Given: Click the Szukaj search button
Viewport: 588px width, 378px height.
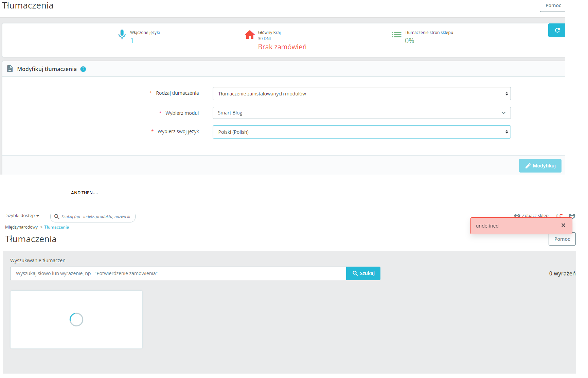Looking at the screenshot, I should [363, 273].
